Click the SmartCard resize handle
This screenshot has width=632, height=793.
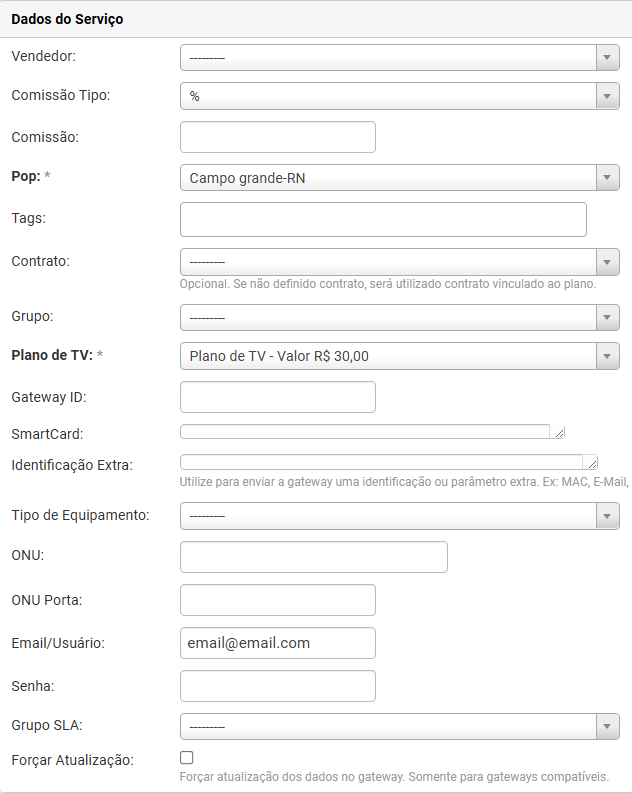pyautogui.click(x=560, y=433)
